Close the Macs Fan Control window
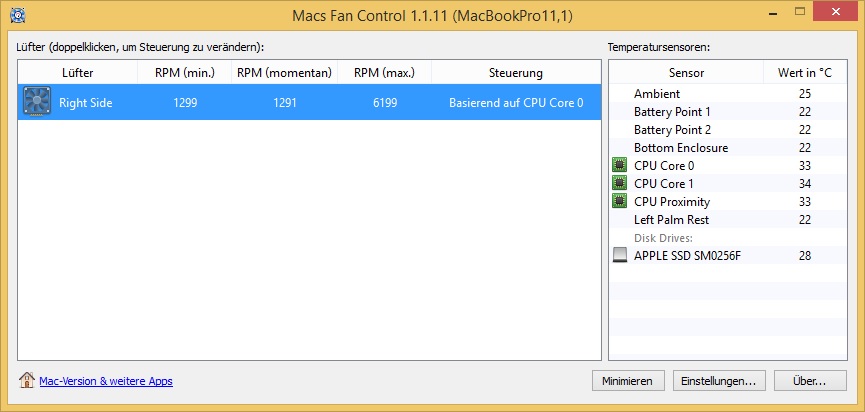The width and height of the screenshot is (865, 412). pyautogui.click(x=835, y=11)
